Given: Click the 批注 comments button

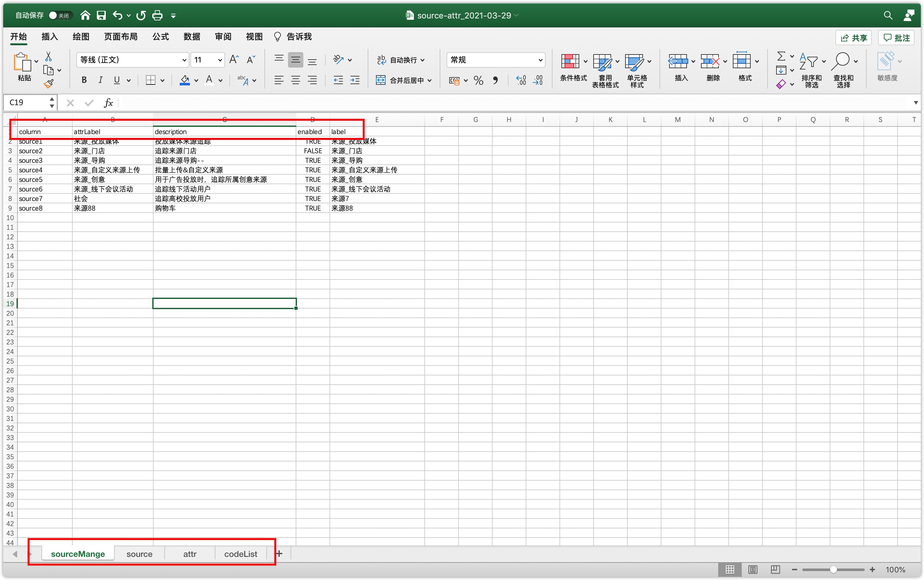Looking at the screenshot, I should tap(896, 38).
